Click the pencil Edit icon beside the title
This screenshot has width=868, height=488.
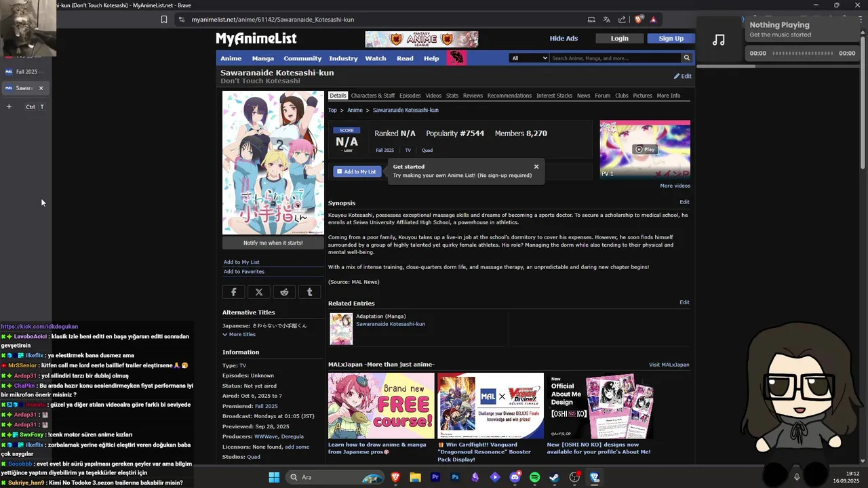(x=682, y=76)
